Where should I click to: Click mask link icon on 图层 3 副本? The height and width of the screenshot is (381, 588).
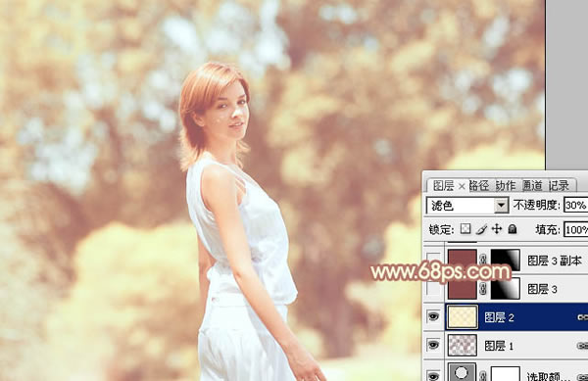pos(483,260)
